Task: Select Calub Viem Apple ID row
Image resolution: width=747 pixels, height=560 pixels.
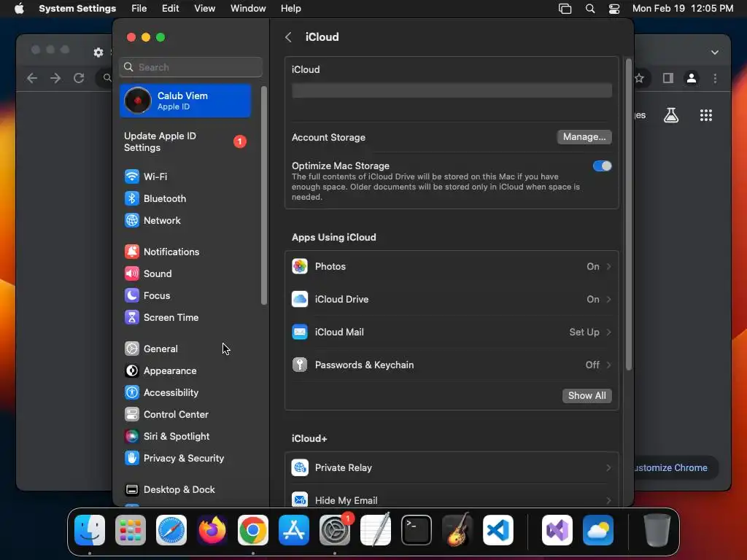Action: [x=185, y=101]
